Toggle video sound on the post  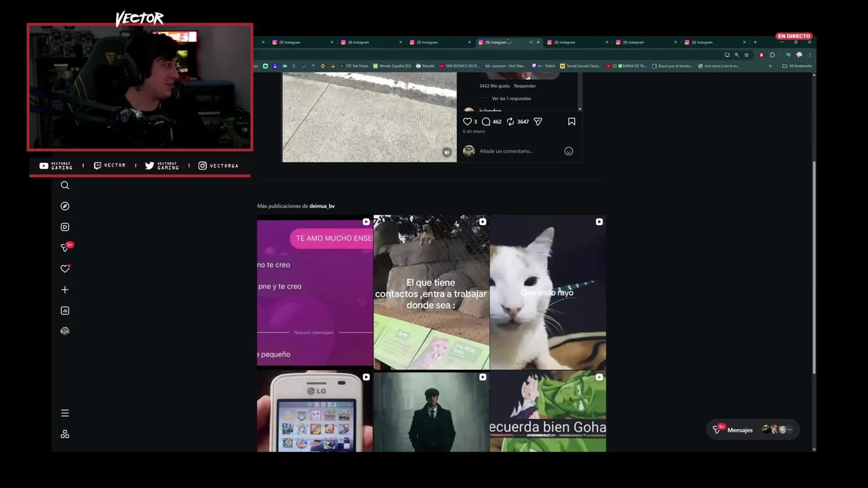(x=447, y=152)
